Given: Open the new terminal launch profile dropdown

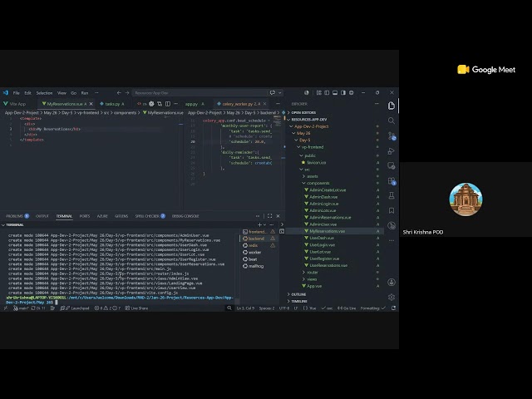Looking at the screenshot, I should click(x=265, y=224).
